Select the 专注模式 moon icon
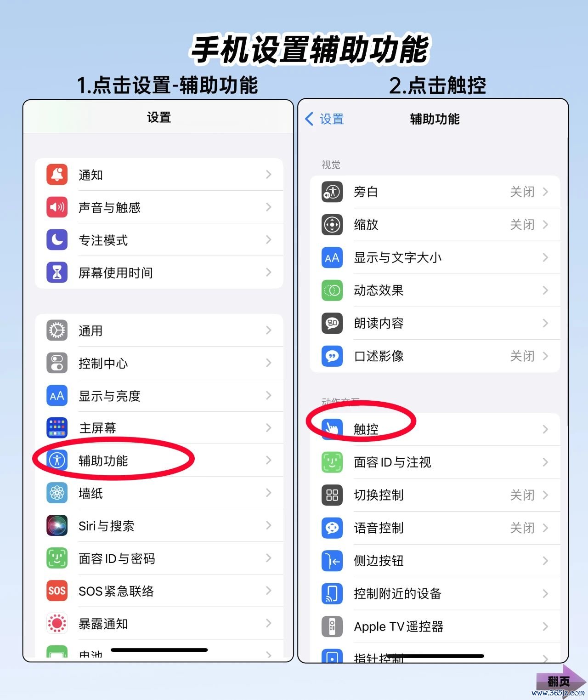 click(57, 240)
